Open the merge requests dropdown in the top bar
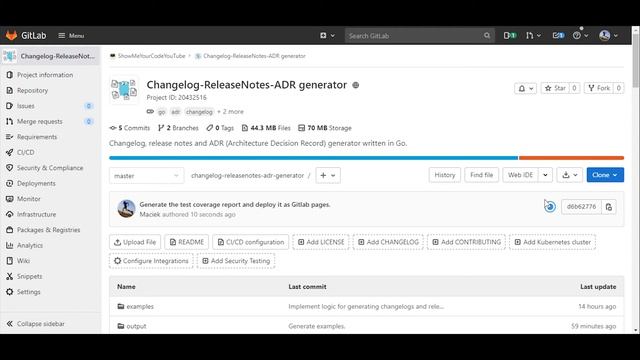 pyautogui.click(x=533, y=36)
